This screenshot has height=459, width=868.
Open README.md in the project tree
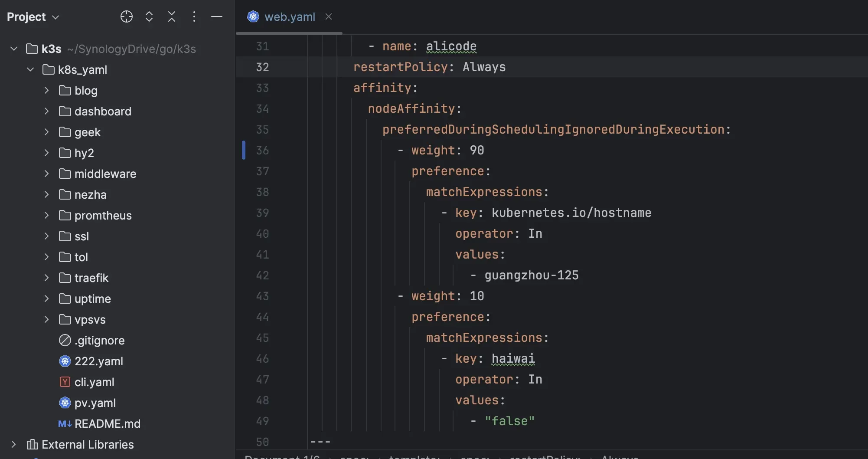click(x=108, y=424)
